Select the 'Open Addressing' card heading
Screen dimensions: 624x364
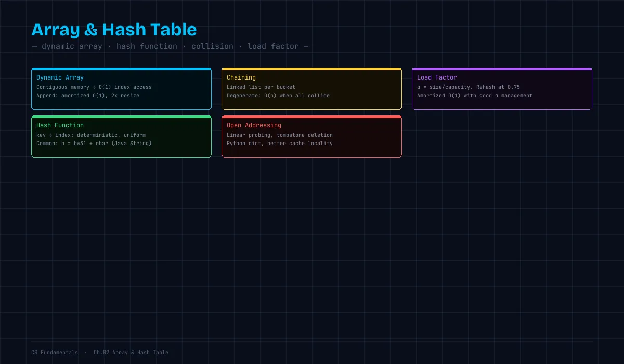[x=254, y=125]
